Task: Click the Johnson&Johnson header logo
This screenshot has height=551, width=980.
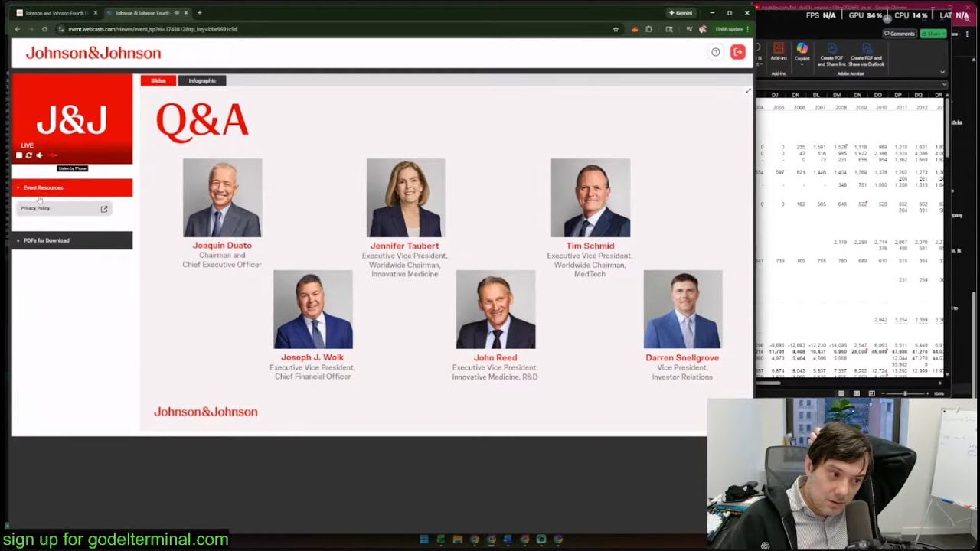Action: click(x=93, y=53)
